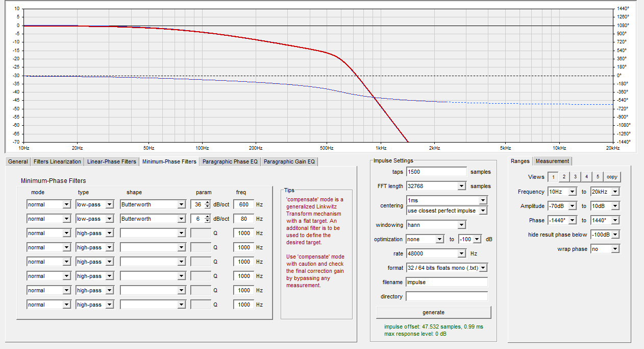Open type dropdown for the 600 Hz filter

click(95, 204)
